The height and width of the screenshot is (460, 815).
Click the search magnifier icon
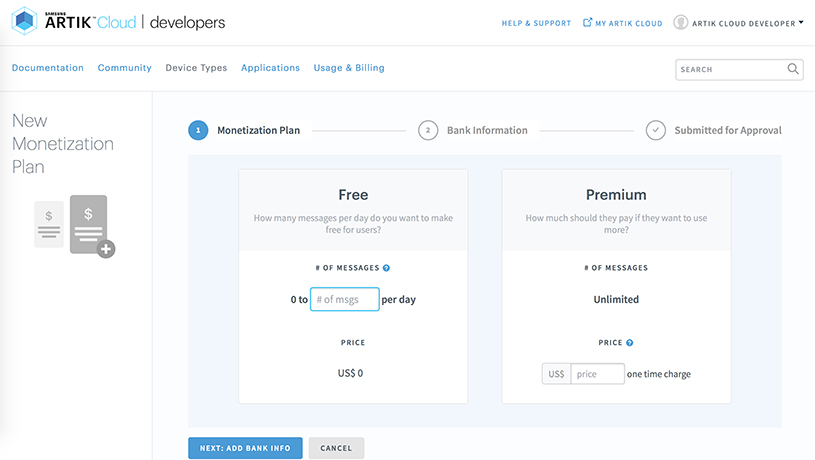[x=793, y=69]
